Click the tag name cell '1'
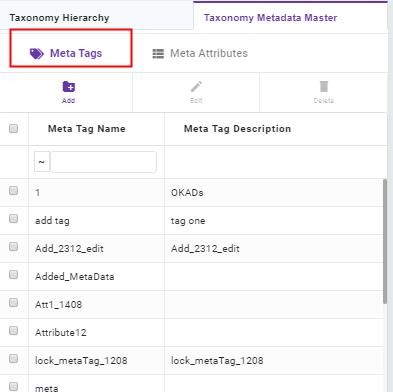This screenshot has height=392, width=393. [x=97, y=193]
